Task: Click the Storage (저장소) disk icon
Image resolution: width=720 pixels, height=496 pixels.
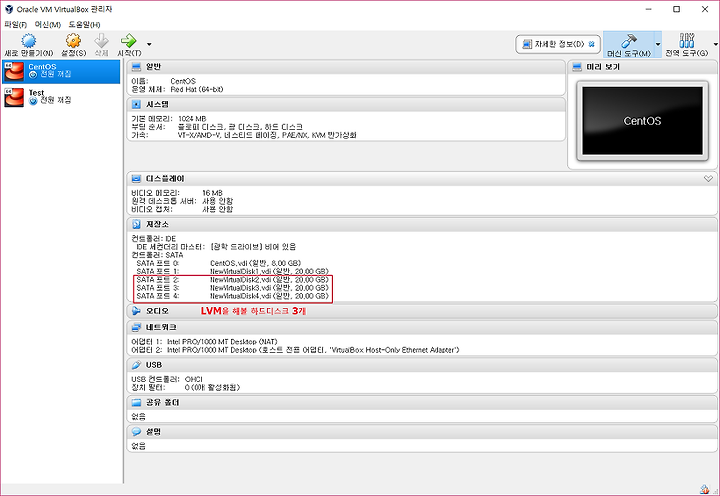Action: (136, 225)
